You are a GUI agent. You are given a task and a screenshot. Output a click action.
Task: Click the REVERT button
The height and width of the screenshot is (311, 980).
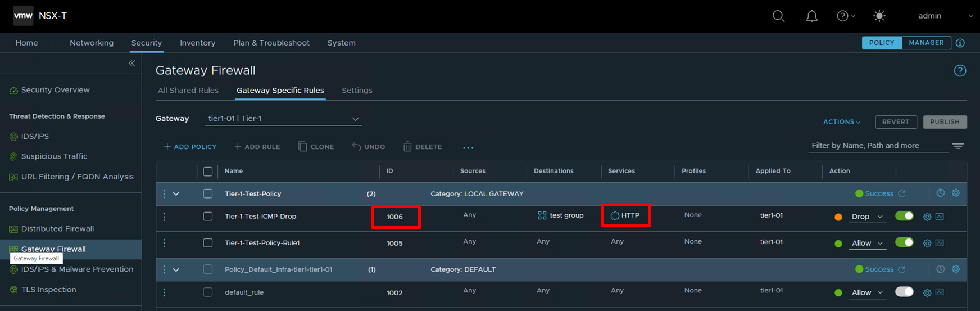click(x=896, y=122)
